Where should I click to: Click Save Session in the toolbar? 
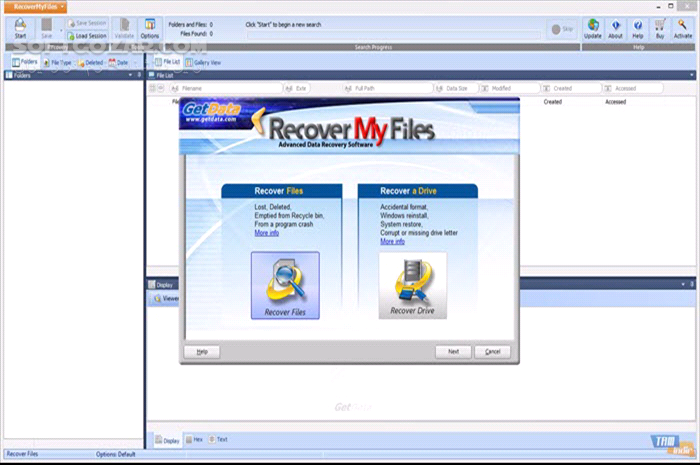pos(87,23)
